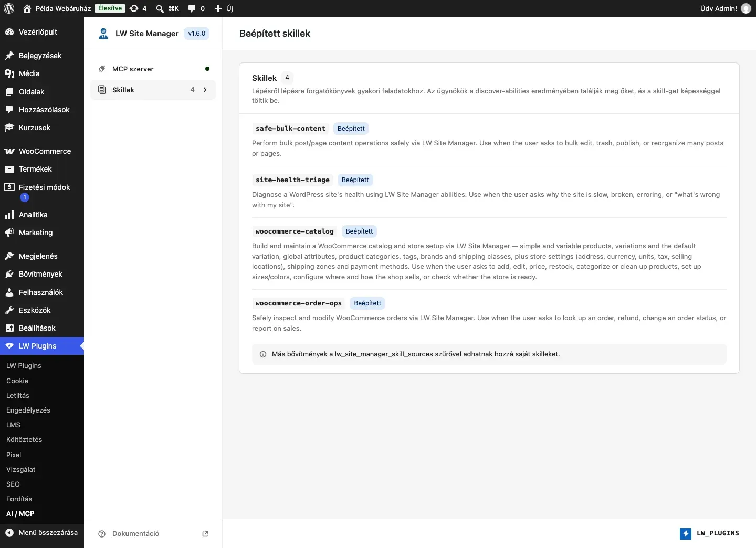Collapse the menu via Menü összezárása

(x=42, y=532)
